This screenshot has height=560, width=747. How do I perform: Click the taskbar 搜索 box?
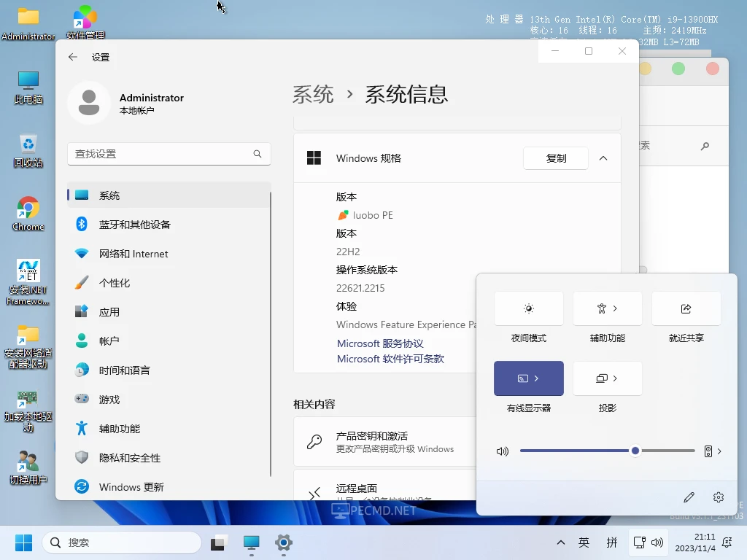click(x=122, y=542)
